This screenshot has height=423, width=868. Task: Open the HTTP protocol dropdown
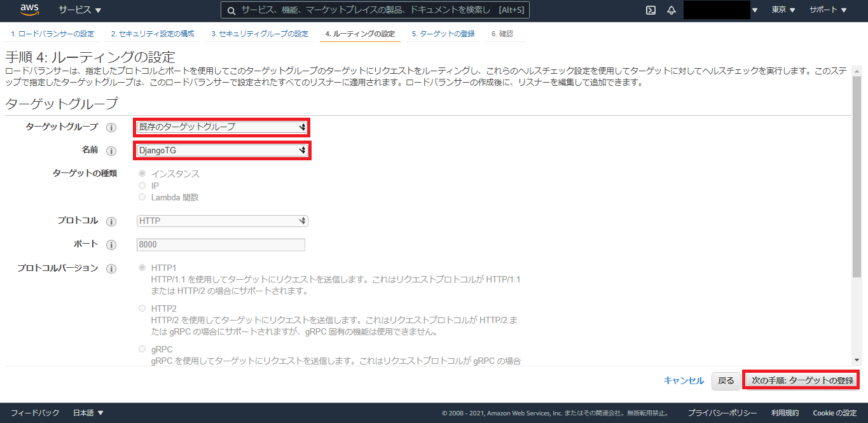coord(222,221)
